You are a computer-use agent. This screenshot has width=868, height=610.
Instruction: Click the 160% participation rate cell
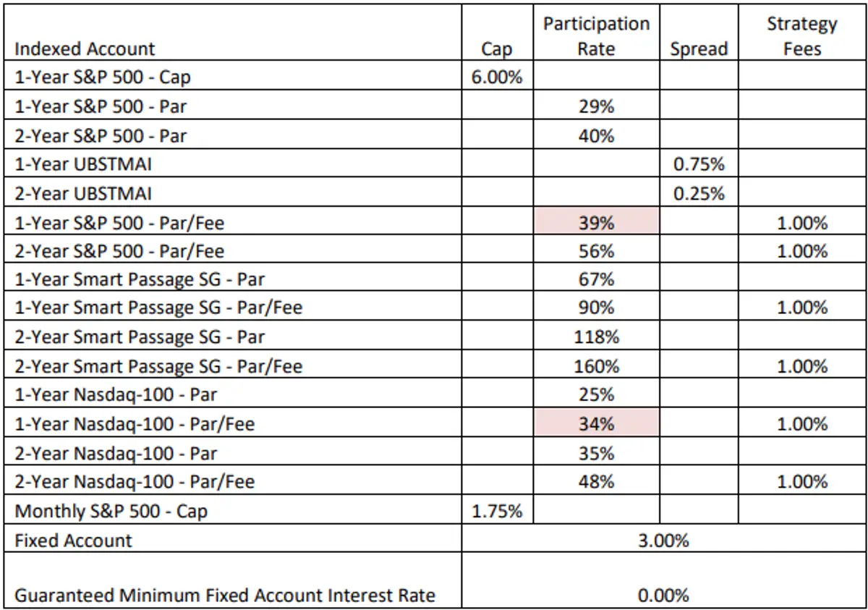coord(597,366)
